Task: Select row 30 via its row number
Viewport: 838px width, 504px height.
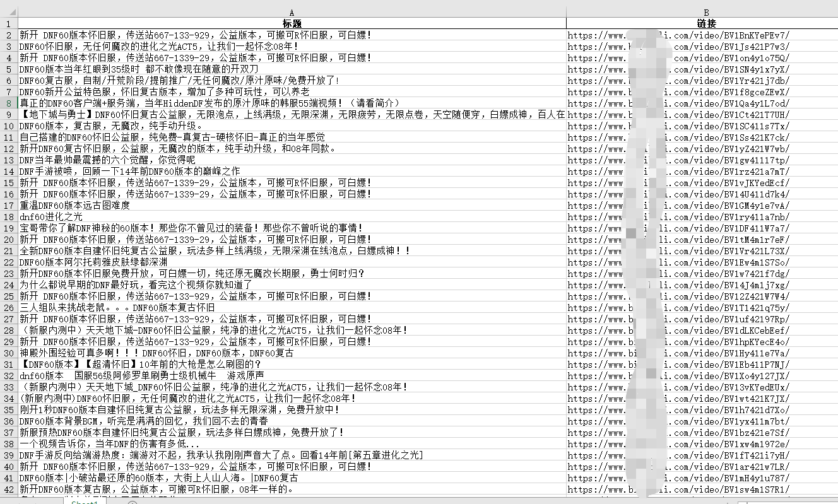Action: 9,353
